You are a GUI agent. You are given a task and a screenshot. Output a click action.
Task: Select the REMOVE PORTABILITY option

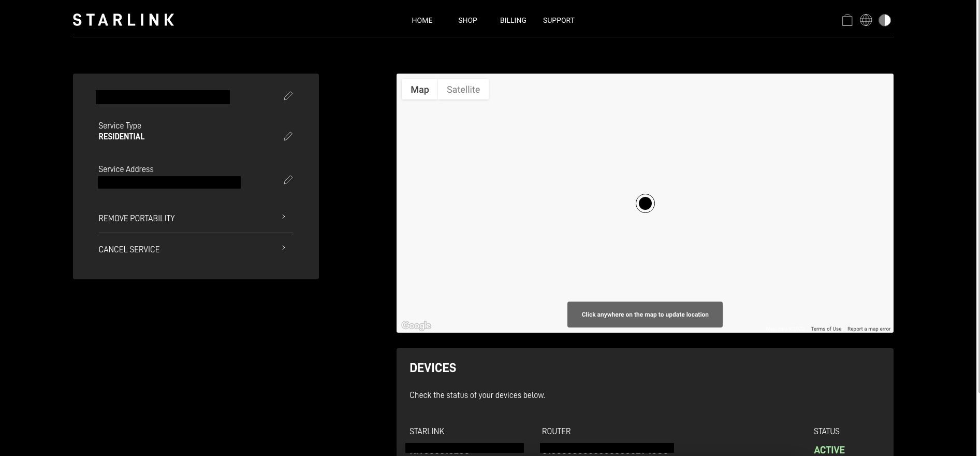(196, 218)
